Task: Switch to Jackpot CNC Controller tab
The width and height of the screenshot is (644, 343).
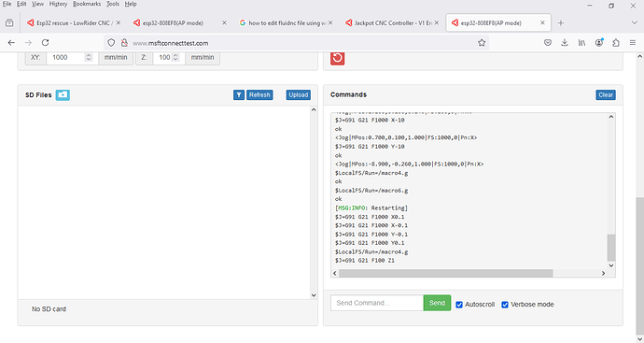Action: point(392,23)
